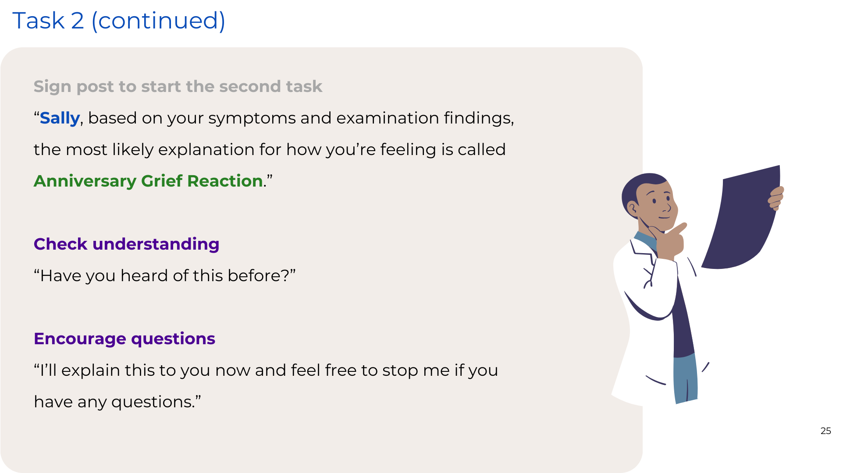Screen dimensions: 868x473
Task: Click the purple "Encourage questions" heading
Action: coord(125,339)
